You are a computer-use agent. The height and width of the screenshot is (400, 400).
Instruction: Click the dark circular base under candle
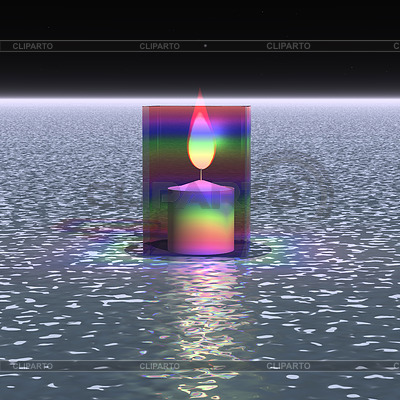click(x=198, y=247)
